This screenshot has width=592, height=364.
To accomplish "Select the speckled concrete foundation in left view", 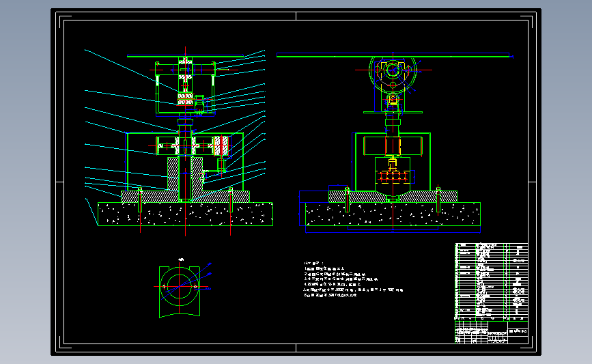I will (185, 214).
